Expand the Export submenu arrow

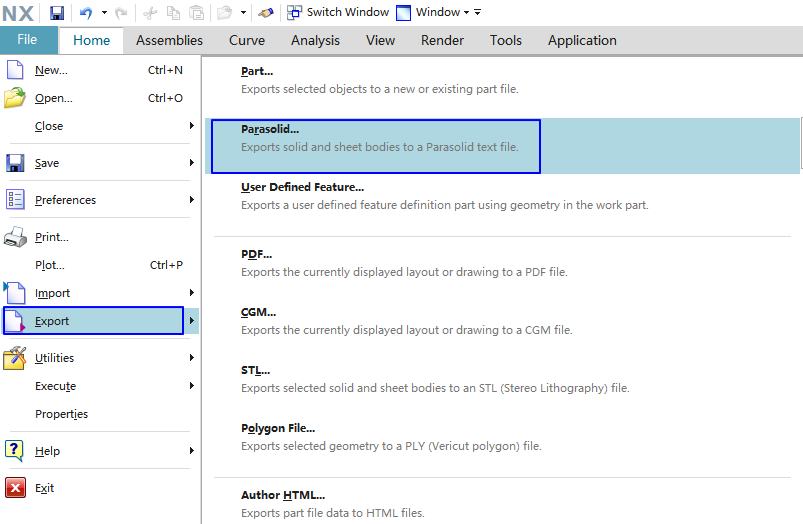point(192,321)
